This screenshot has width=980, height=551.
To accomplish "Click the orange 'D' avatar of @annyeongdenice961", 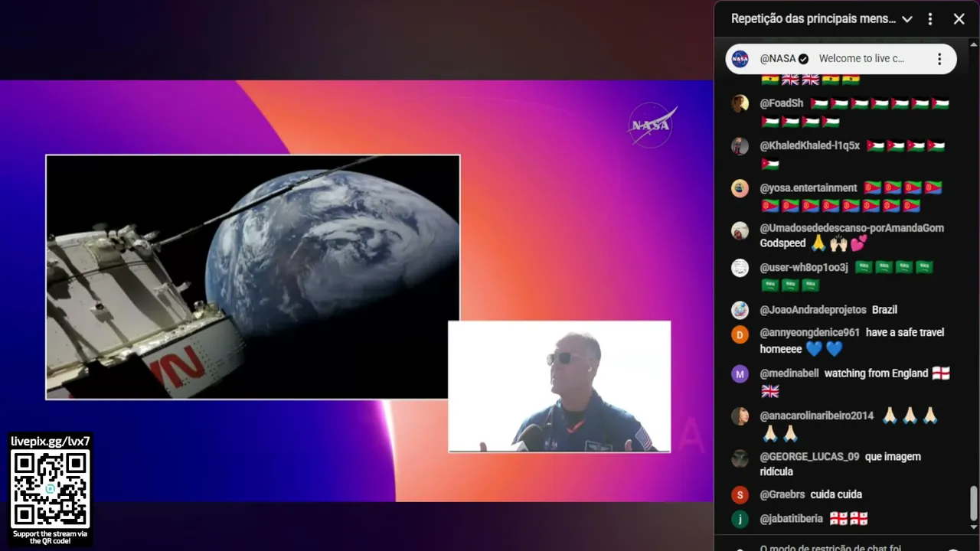I will click(x=740, y=334).
